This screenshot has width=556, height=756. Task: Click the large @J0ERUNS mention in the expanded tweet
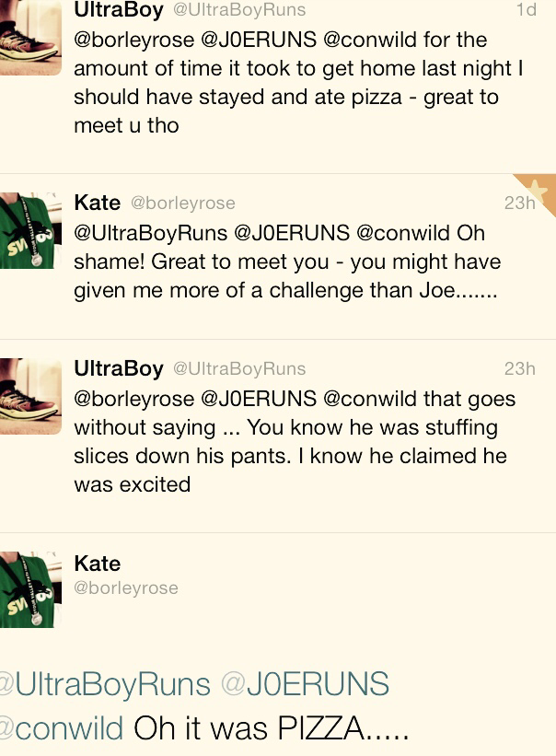click(x=305, y=684)
